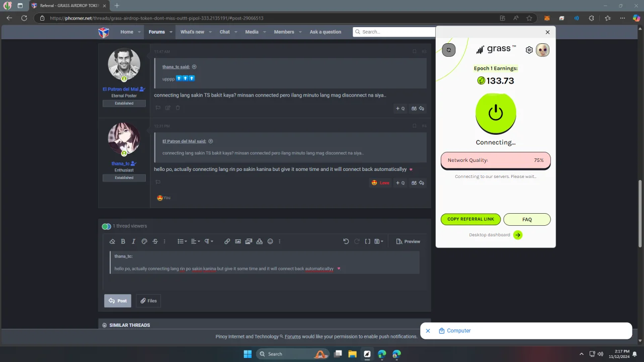644x362 pixels.
Task: Insert emoji smiley in editor
Action: (270, 241)
